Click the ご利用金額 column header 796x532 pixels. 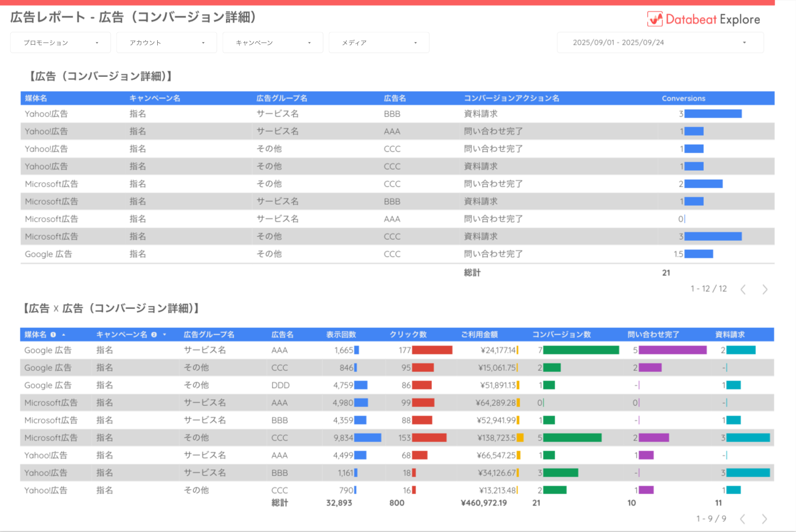pyautogui.click(x=479, y=335)
